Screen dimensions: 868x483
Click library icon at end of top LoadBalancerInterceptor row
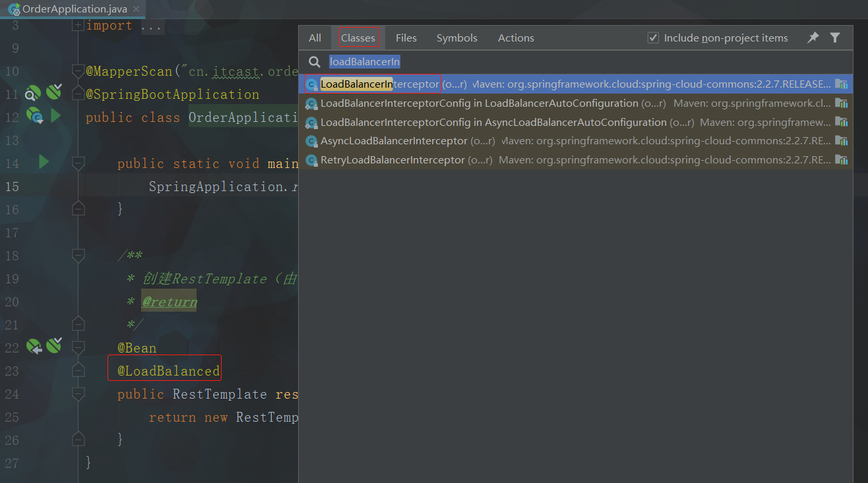(841, 84)
